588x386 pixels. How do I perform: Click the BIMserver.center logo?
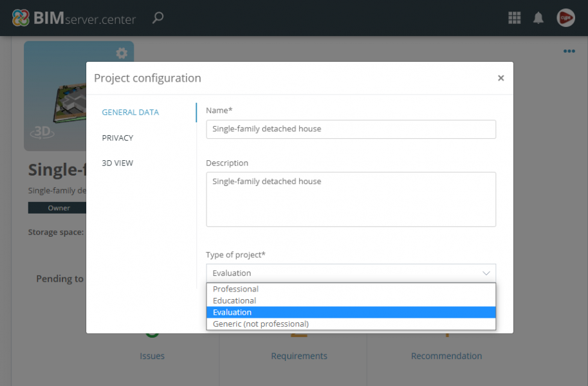[74, 18]
